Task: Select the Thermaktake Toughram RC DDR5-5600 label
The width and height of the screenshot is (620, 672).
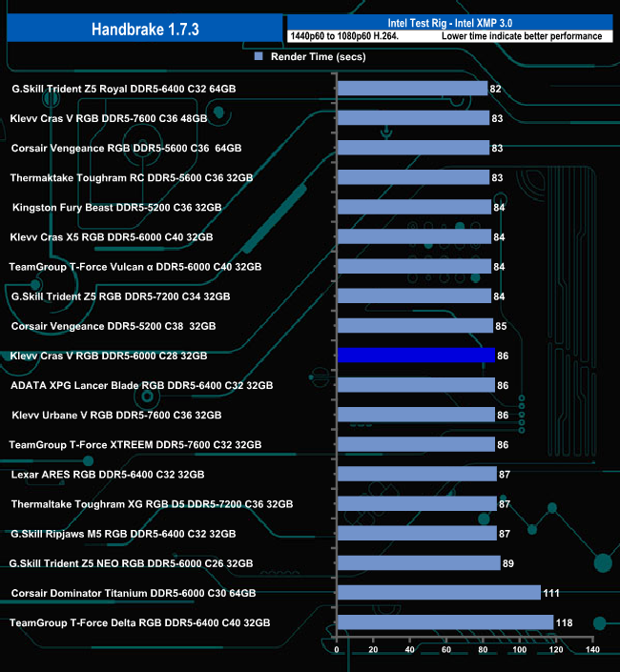Action: (132, 177)
